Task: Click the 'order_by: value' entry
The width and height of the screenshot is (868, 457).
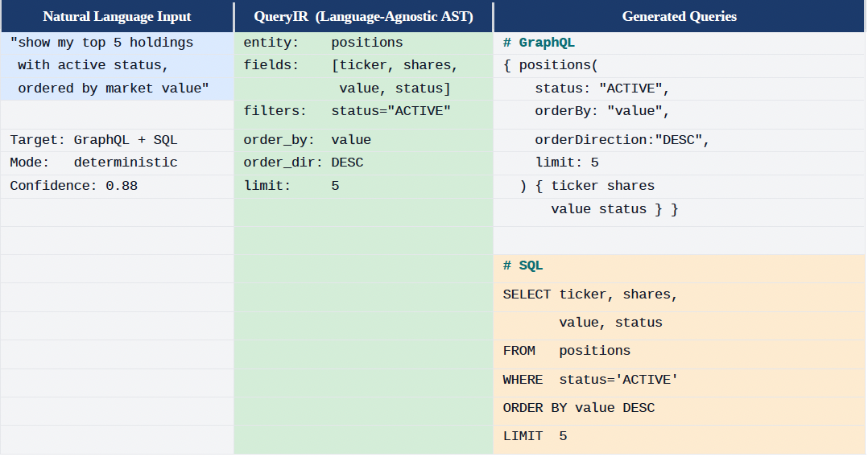Action: (x=308, y=140)
